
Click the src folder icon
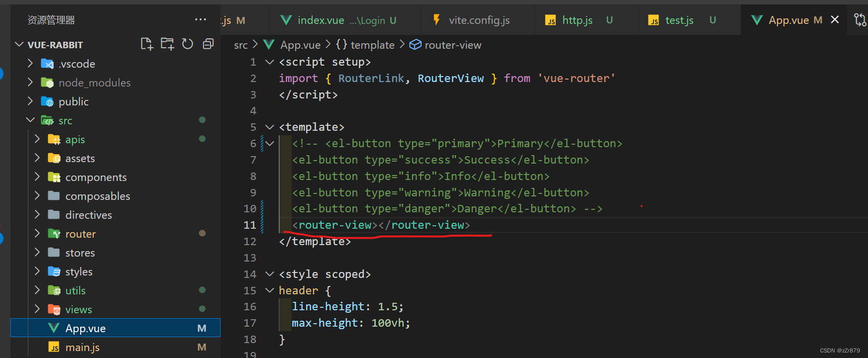(47, 120)
